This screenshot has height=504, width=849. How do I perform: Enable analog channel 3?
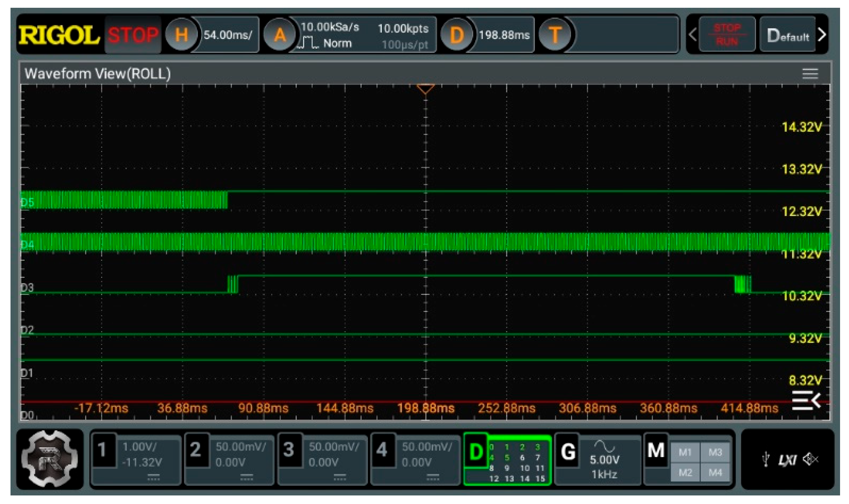click(x=288, y=450)
